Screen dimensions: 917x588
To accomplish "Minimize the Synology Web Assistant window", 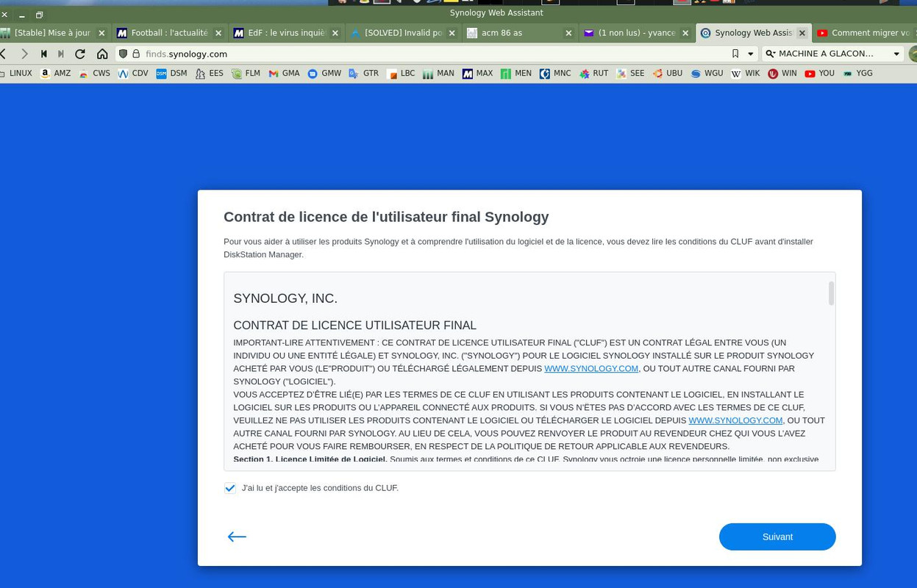I will (21, 14).
